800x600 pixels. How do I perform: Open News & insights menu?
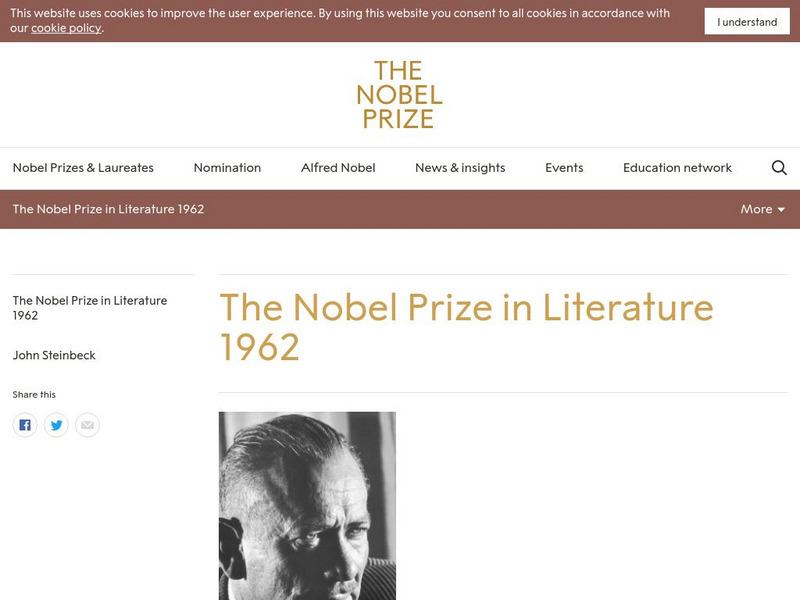pos(460,168)
